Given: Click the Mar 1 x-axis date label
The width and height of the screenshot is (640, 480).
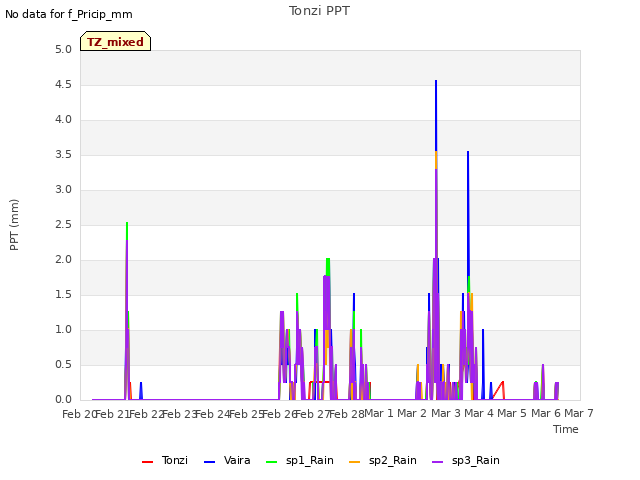Looking at the screenshot, I should 379,413.
